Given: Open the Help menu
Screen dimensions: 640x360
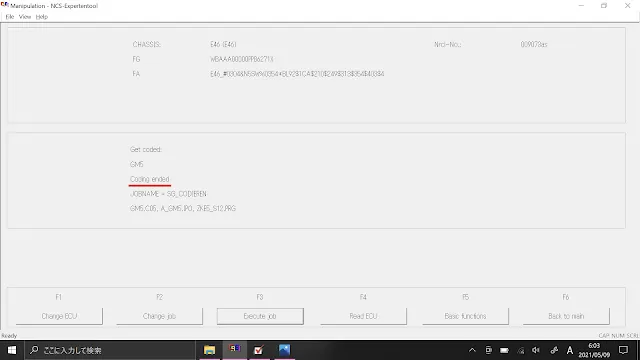Looking at the screenshot, I should (42, 17).
